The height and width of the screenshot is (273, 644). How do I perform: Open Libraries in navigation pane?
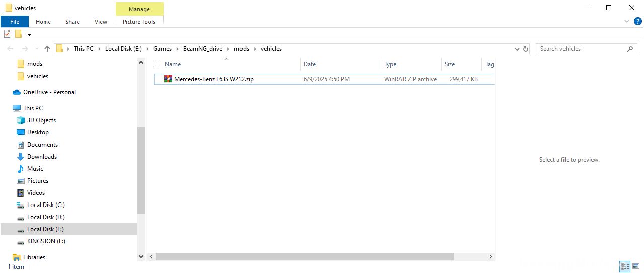pos(34,257)
